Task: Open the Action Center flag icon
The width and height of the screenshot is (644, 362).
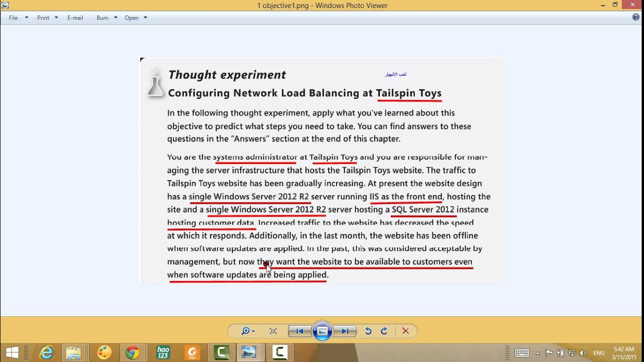Action: [x=549, y=353]
